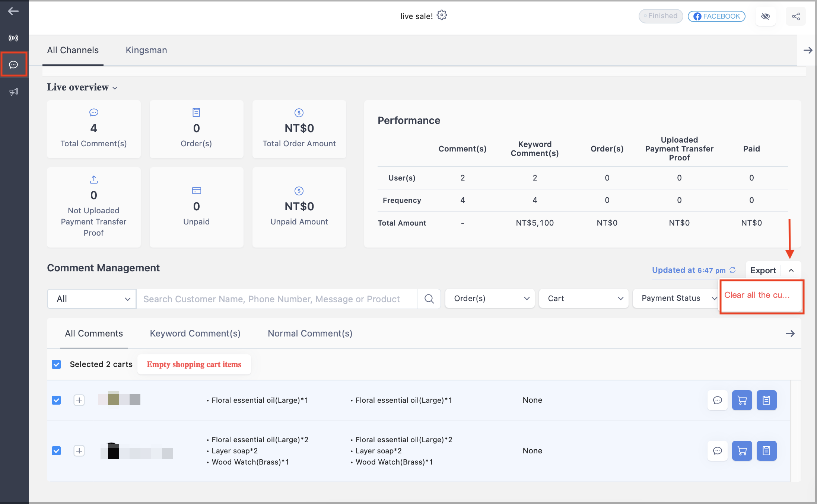817x504 pixels.
Task: Click the customer search input field
Action: click(x=277, y=299)
